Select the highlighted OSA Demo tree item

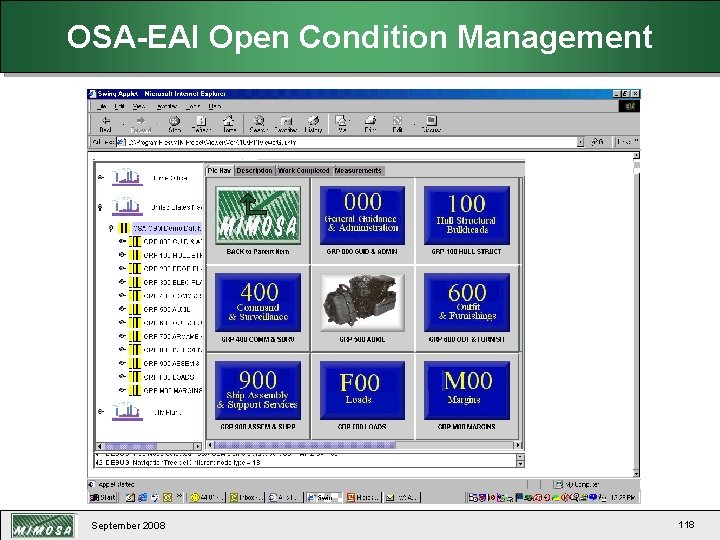(167, 228)
